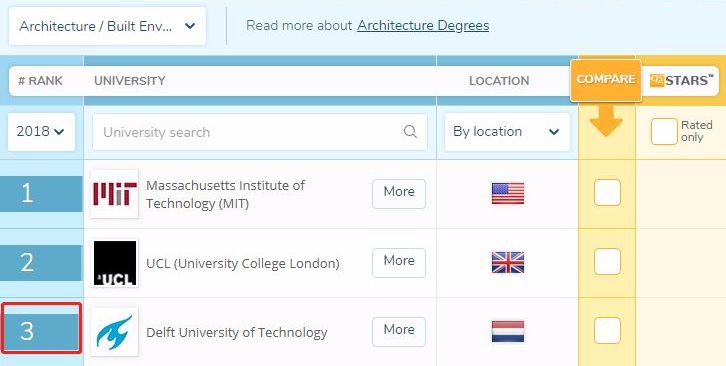
Task: Open the Architecture / Built Env subject dropdown
Action: click(107, 26)
